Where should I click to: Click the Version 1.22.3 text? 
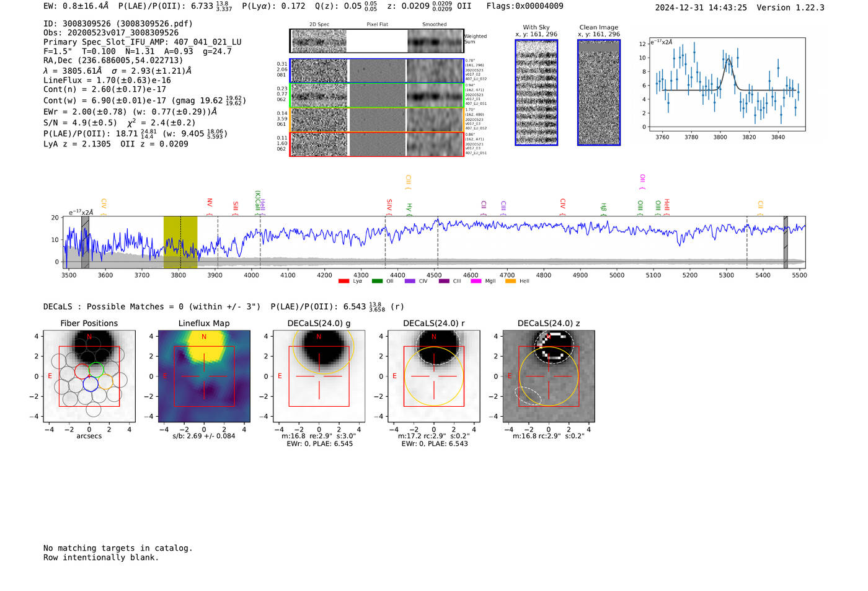click(790, 8)
